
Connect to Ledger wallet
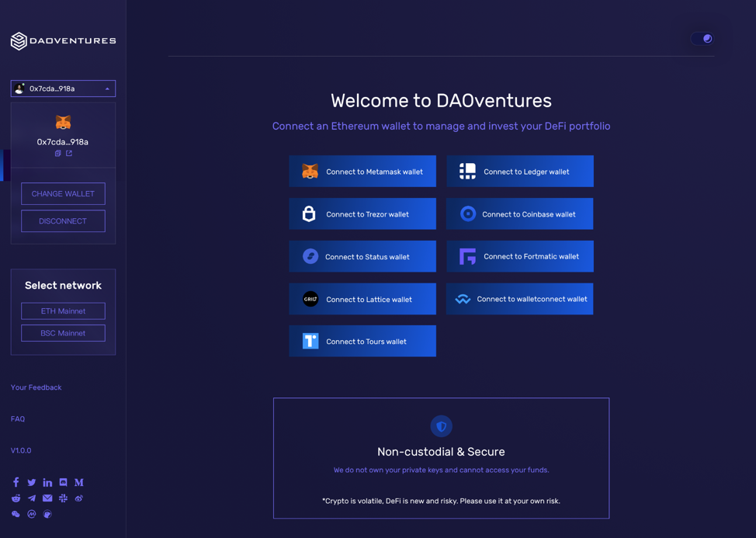point(520,171)
